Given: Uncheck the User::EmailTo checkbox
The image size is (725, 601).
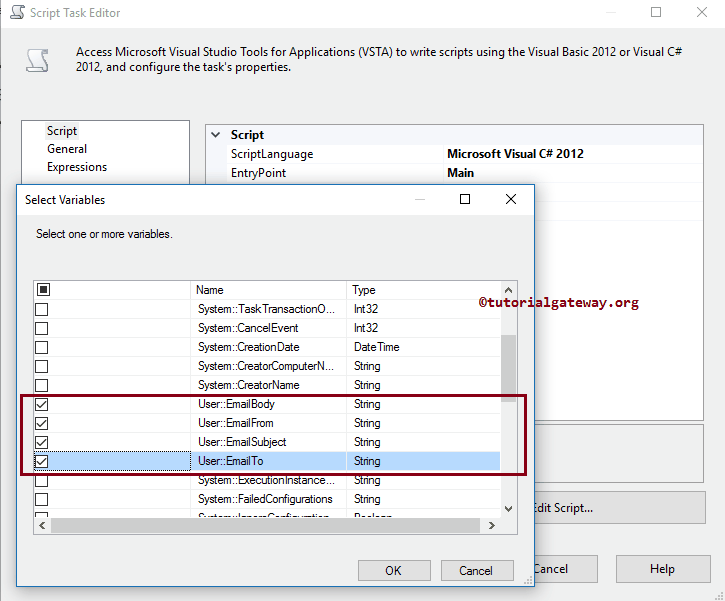Looking at the screenshot, I should coord(42,461).
